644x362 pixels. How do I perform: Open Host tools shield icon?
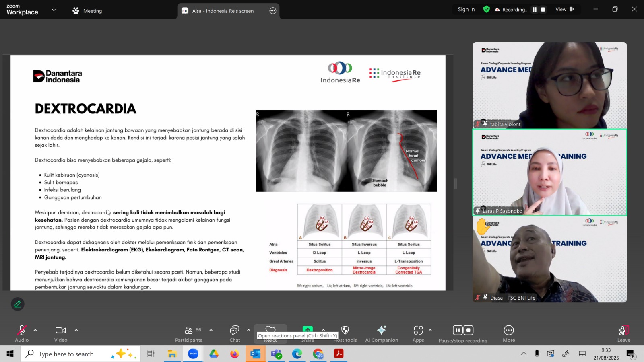(x=345, y=331)
